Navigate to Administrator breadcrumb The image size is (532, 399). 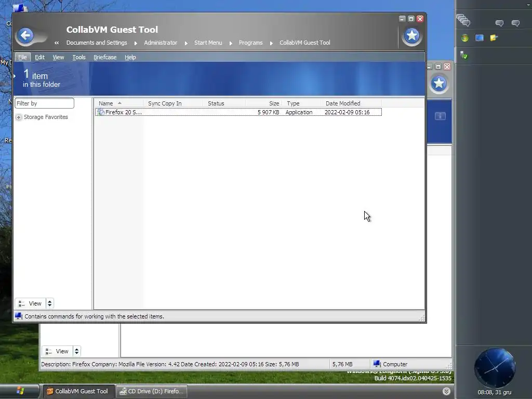point(161,43)
